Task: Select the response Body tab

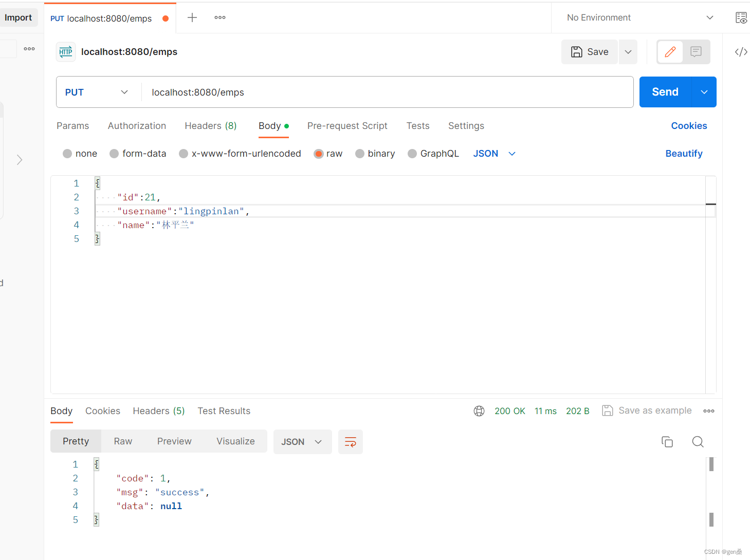Action: (61, 411)
